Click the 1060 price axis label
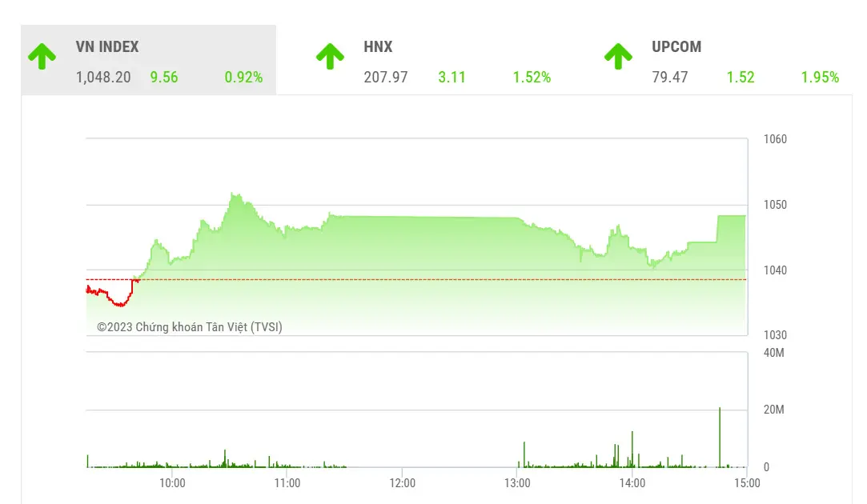The width and height of the screenshot is (867, 504). tap(775, 139)
